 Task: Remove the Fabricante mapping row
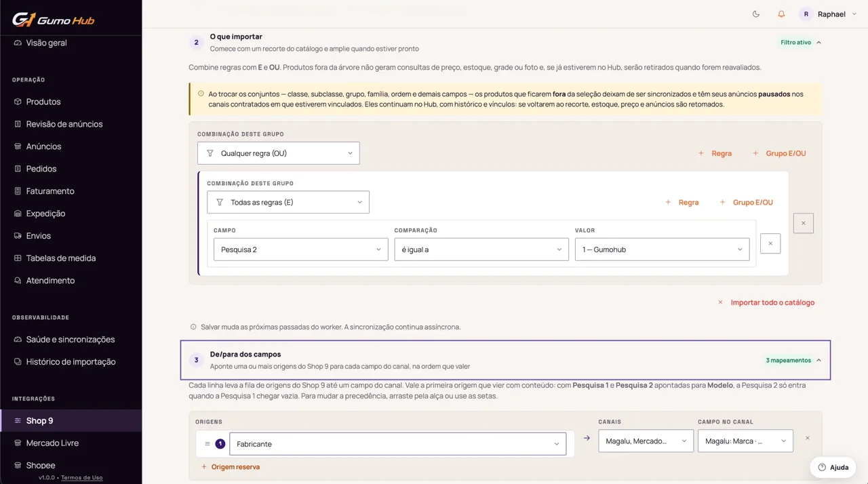click(x=808, y=438)
